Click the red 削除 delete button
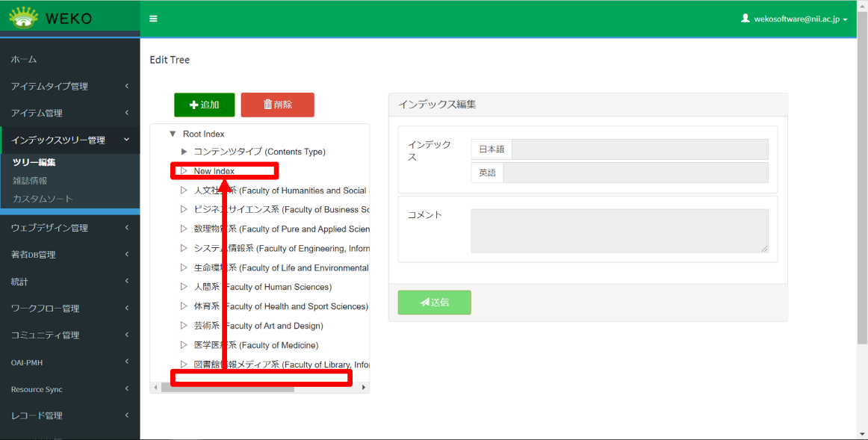This screenshot has width=868, height=440. (277, 105)
